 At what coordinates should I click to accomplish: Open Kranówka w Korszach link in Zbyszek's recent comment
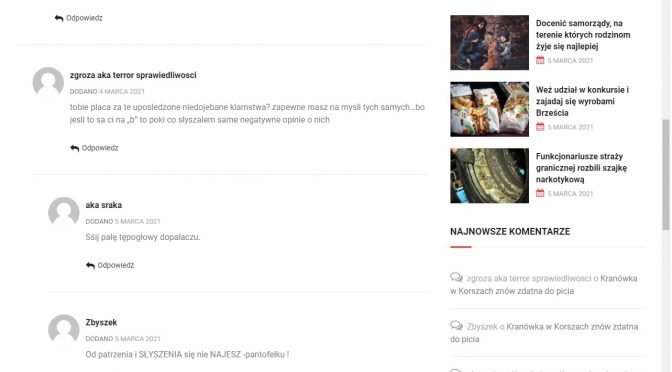pyautogui.click(x=544, y=333)
